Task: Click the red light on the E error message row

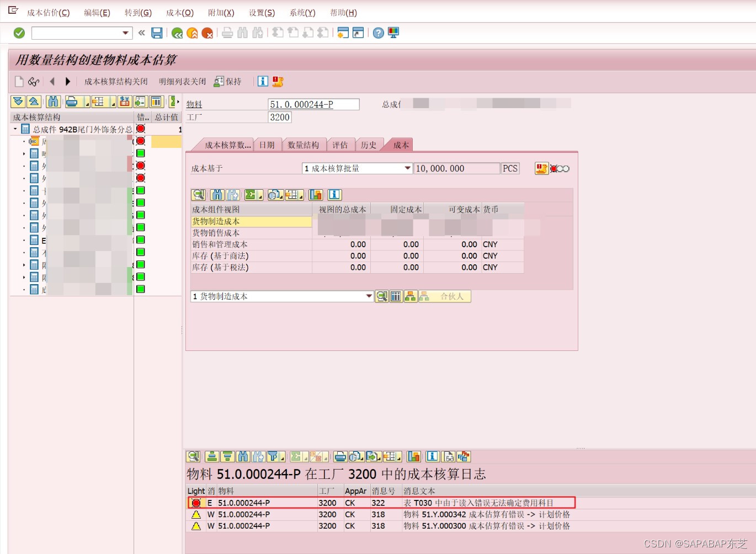Action: pyautogui.click(x=196, y=503)
